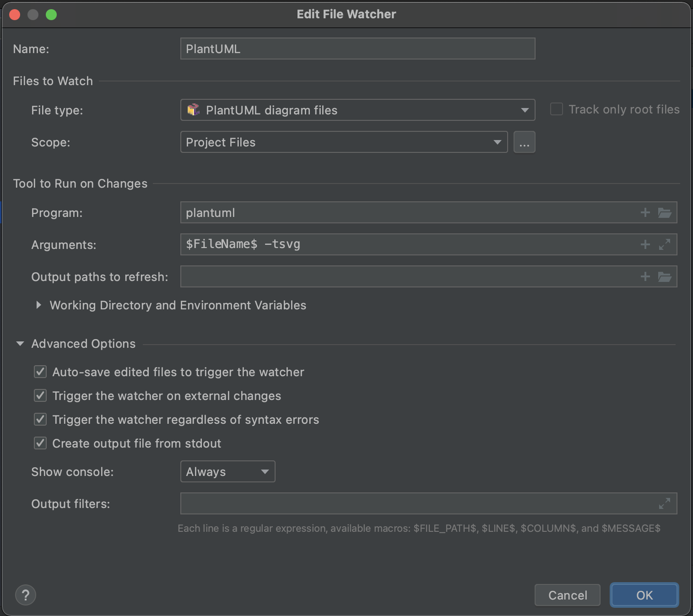Screen dimensions: 693x616
Task: Collapse the Advanced Options section
Action: coord(19,343)
